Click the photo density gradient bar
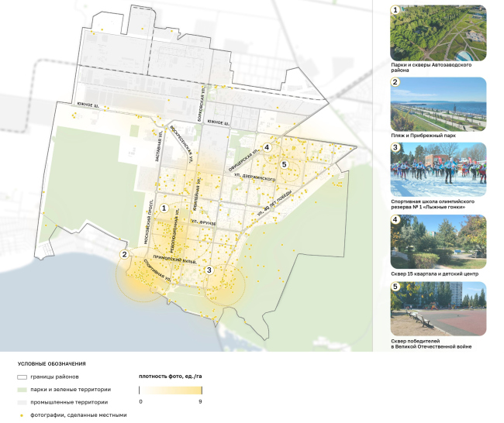Screen dimensions: 504x423 tap(171, 390)
